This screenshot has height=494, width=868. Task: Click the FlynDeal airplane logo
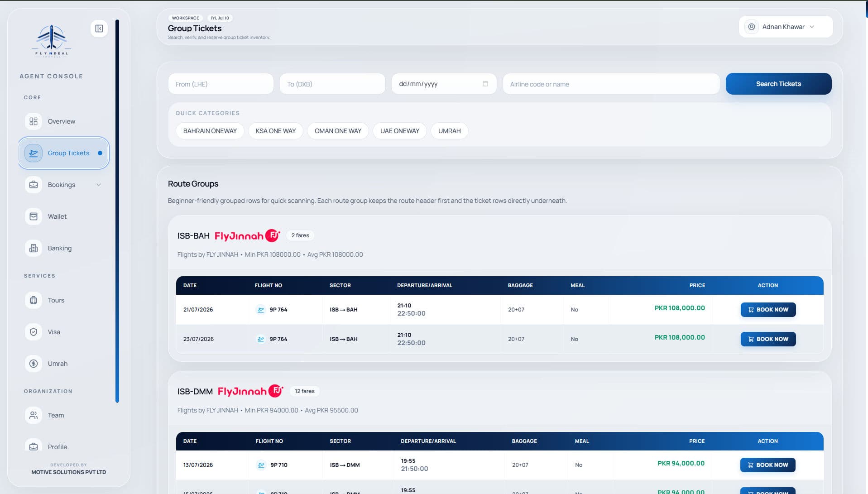point(52,41)
